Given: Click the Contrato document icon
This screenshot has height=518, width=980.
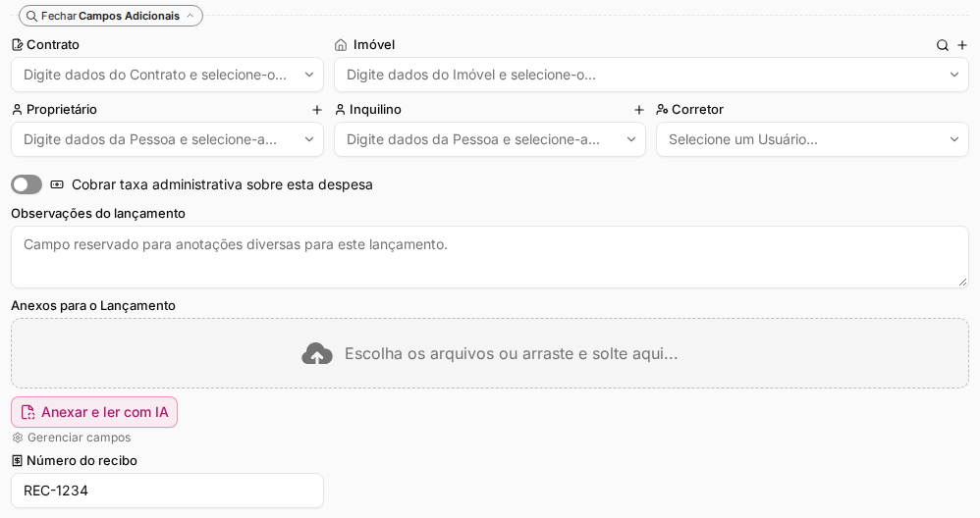Looking at the screenshot, I should point(18,45).
